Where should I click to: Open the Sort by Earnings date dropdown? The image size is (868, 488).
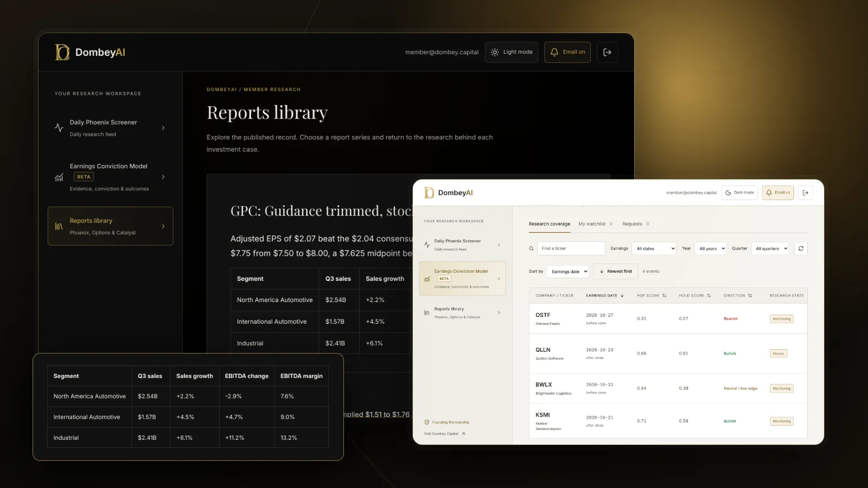(x=568, y=271)
